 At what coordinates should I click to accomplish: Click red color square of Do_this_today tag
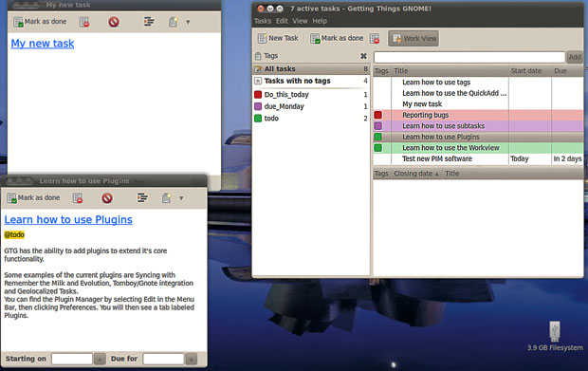[x=258, y=95]
